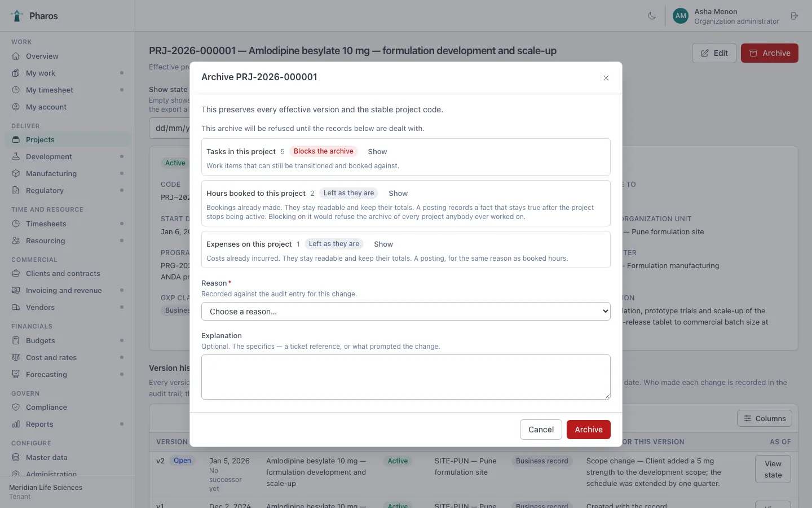Click the Budgets clipboard icon
The image size is (812, 508).
16,341
